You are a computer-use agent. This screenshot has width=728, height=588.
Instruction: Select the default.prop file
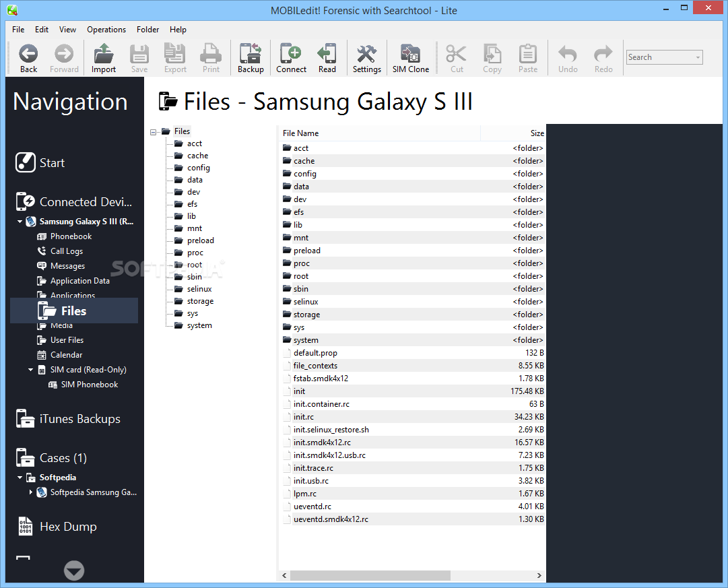click(412, 352)
